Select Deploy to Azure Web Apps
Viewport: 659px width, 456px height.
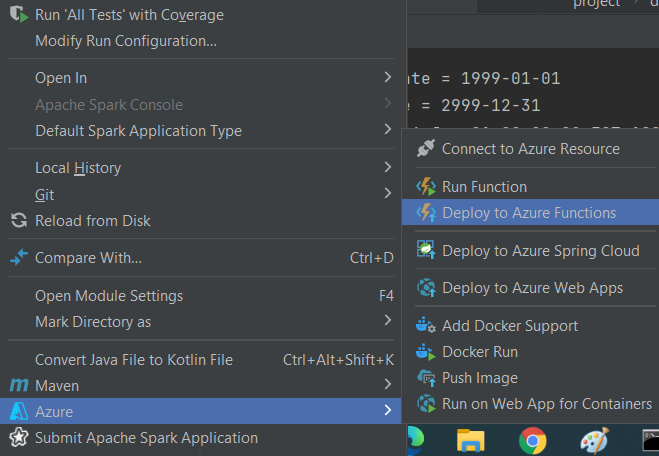[530, 287]
